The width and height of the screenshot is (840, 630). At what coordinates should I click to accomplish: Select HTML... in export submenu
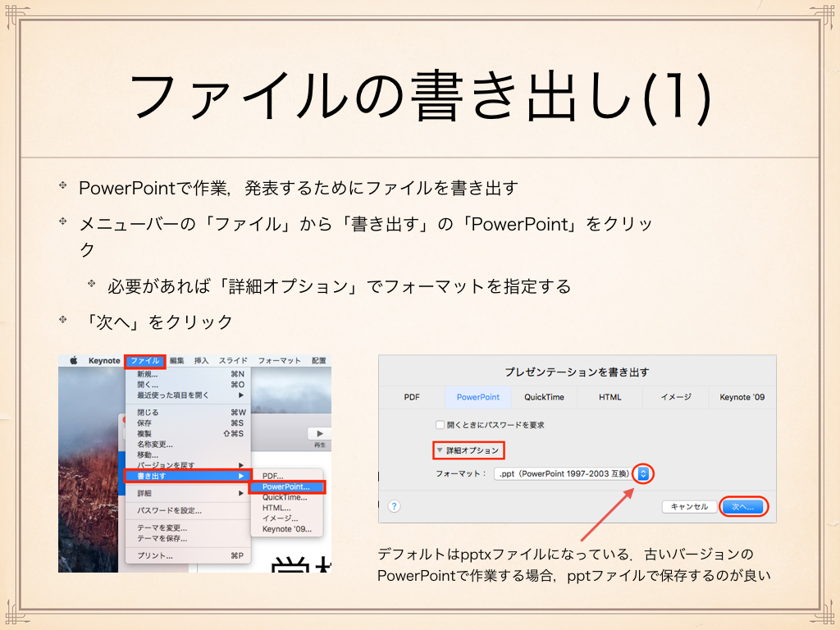tap(287, 508)
